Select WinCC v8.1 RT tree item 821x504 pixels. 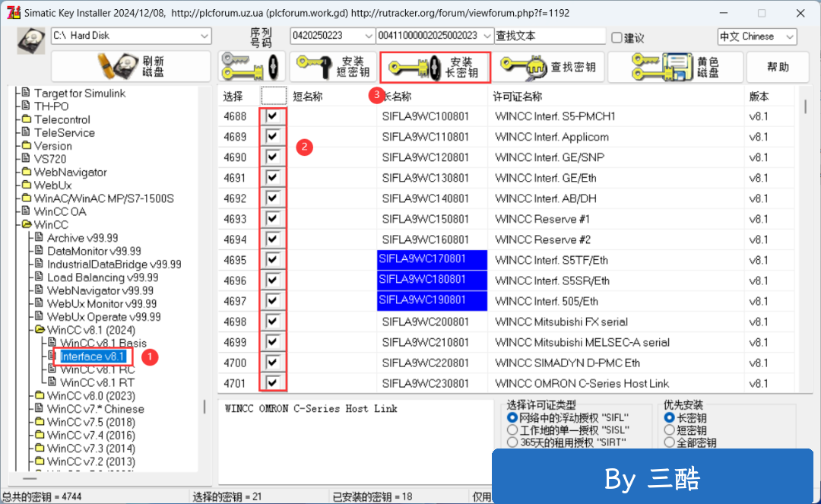[97, 382]
